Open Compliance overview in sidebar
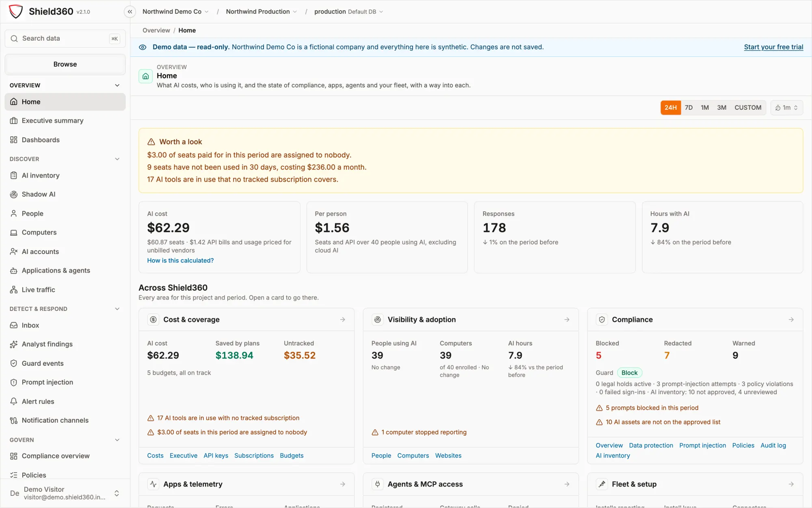 [x=65, y=456]
